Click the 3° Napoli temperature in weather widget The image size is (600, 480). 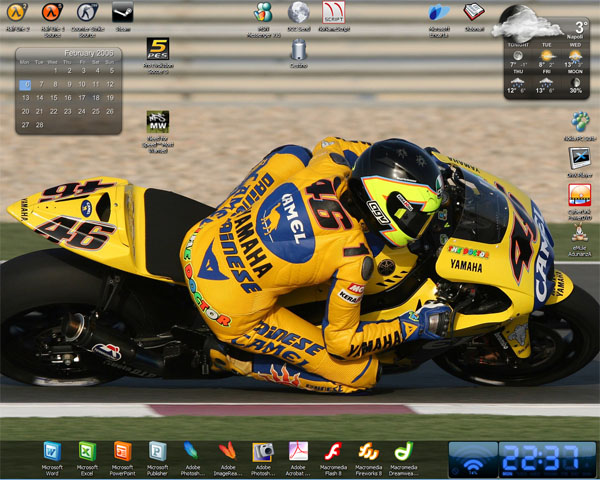[x=579, y=31]
